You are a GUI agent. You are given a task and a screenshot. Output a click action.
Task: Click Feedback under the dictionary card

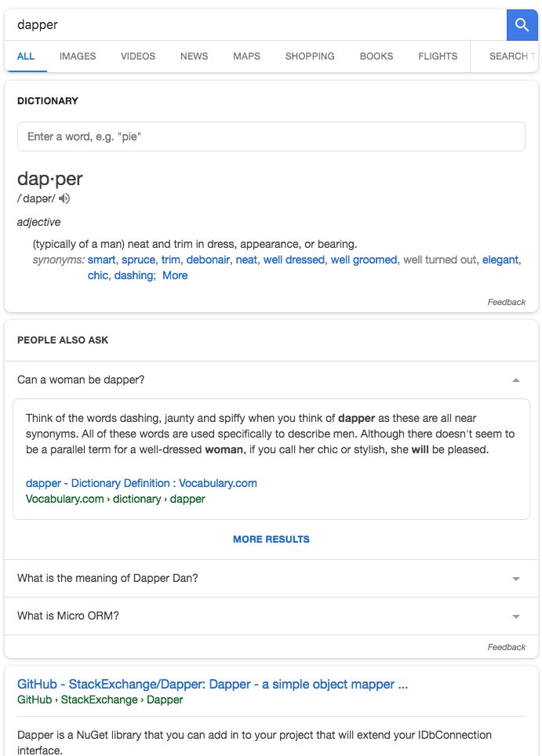(x=507, y=302)
